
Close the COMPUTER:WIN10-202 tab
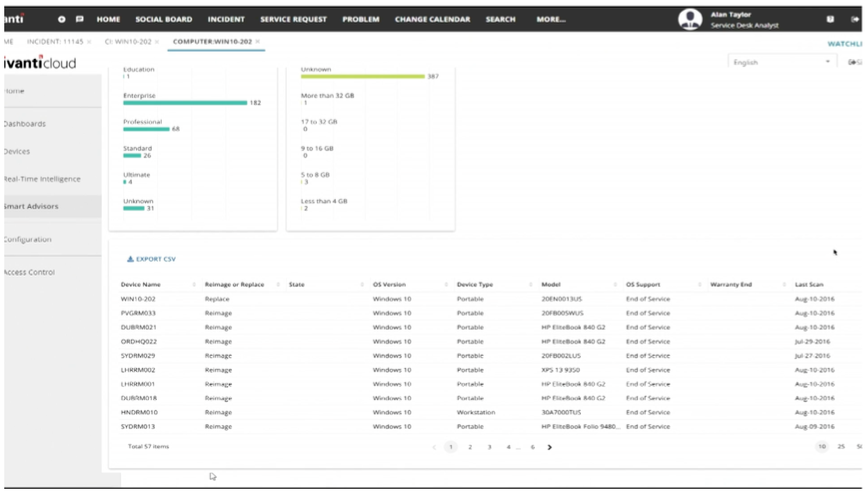pyautogui.click(x=258, y=41)
